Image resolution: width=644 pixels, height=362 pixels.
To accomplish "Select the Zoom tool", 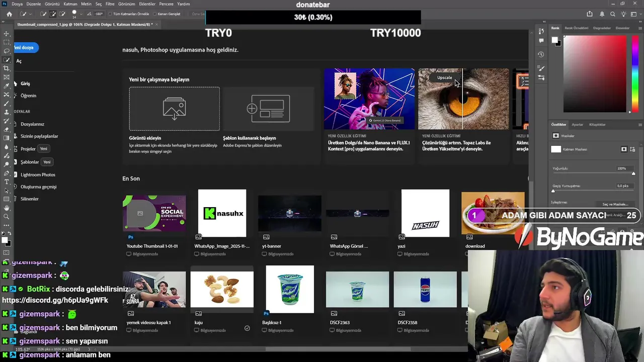I will click(x=7, y=217).
